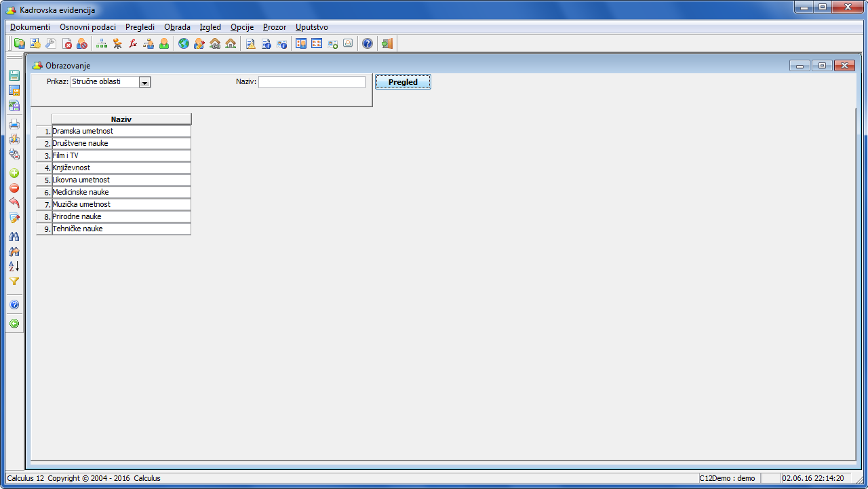Add a new record with green plus

pos(14,173)
